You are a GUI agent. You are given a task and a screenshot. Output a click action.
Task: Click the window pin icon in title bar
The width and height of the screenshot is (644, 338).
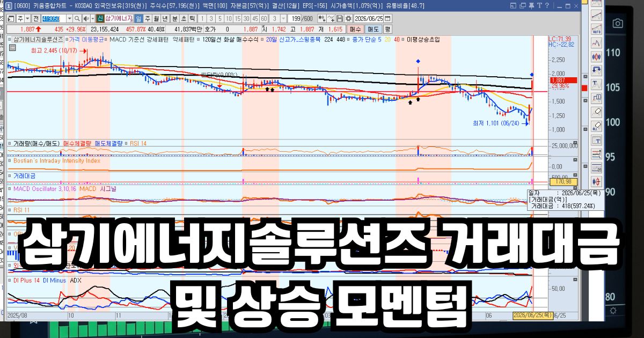pyautogui.click(x=531, y=5)
